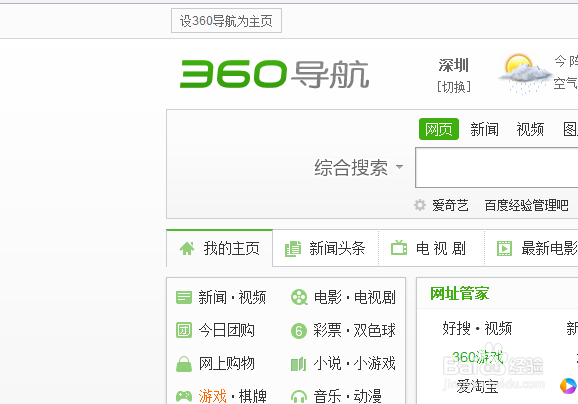Click the 团 icon beside 今日团购
The width and height of the screenshot is (578, 404).
[x=184, y=330]
